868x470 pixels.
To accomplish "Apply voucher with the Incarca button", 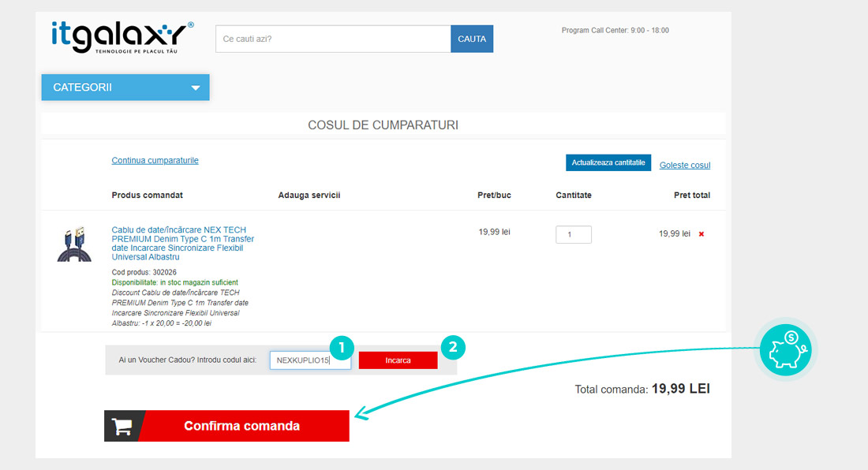I will [398, 360].
